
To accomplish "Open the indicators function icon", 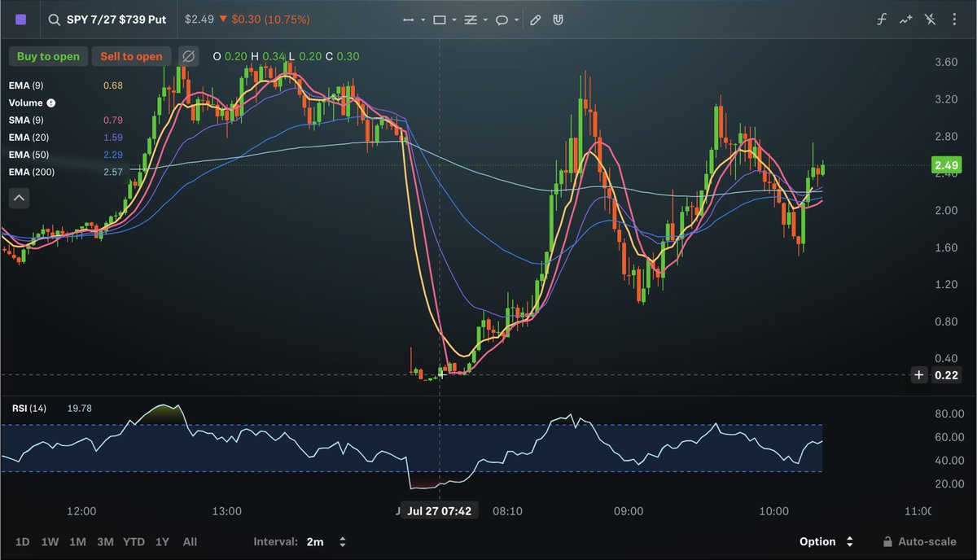I will pos(880,19).
